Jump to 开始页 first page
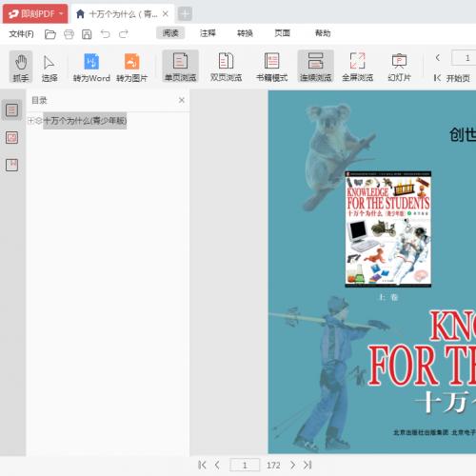 [451, 78]
